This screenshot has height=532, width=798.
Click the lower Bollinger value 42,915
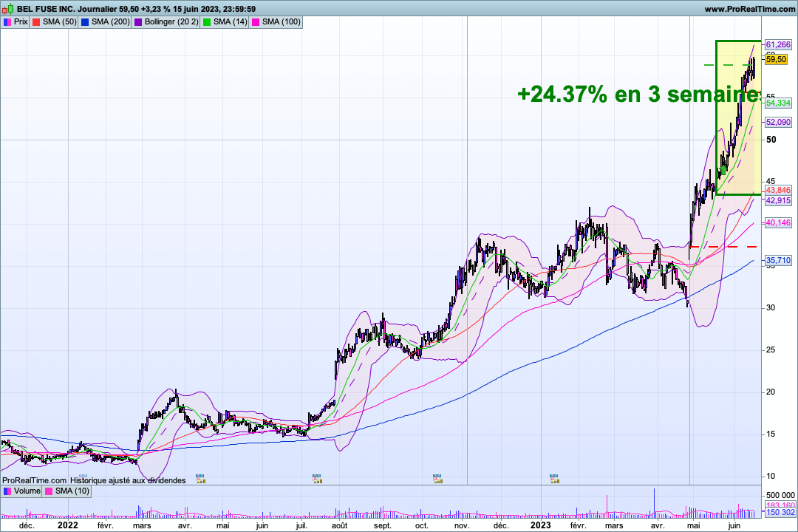coord(778,200)
